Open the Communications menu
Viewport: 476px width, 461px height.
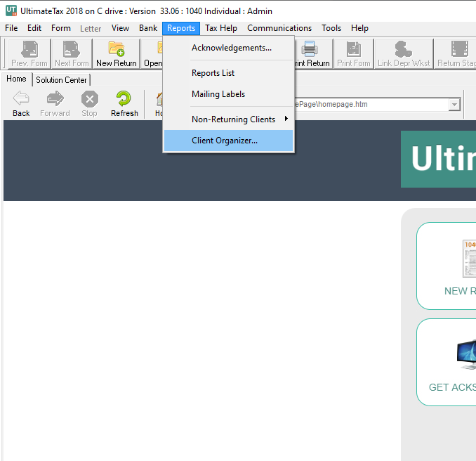click(279, 28)
